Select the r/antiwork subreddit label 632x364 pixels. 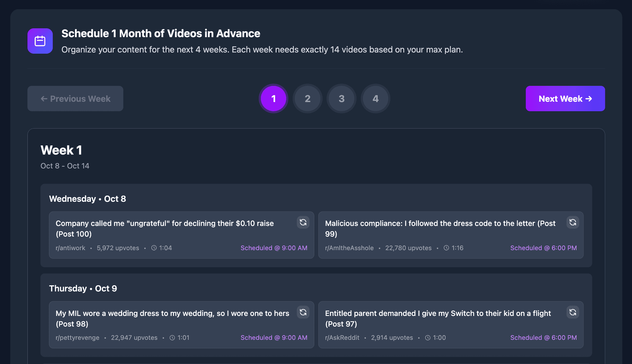click(70, 248)
